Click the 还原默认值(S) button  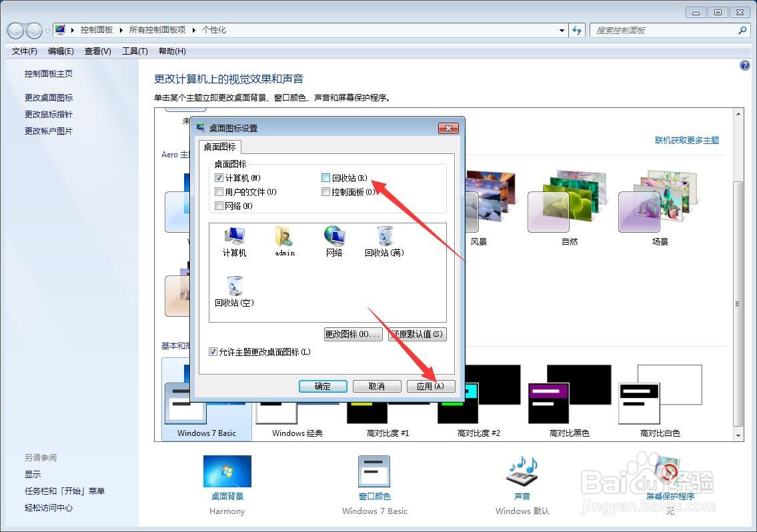[x=417, y=334]
